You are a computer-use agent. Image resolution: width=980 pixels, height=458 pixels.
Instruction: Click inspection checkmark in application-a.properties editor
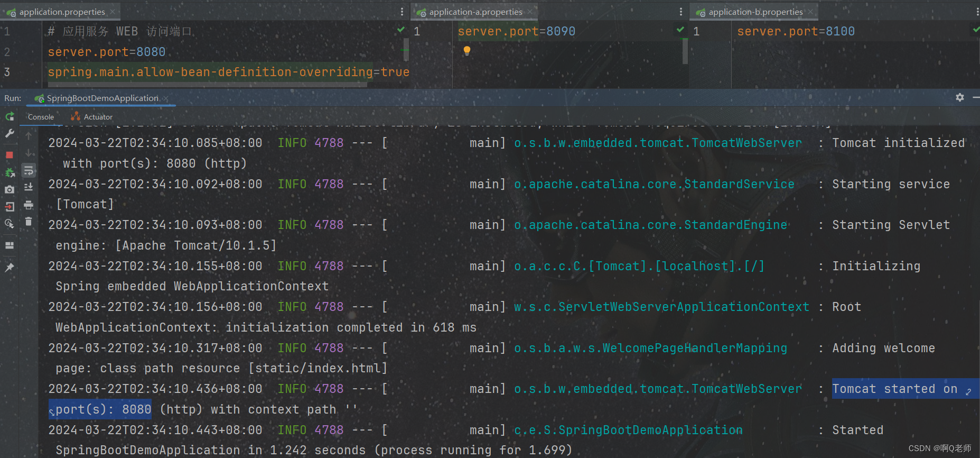coord(680,30)
